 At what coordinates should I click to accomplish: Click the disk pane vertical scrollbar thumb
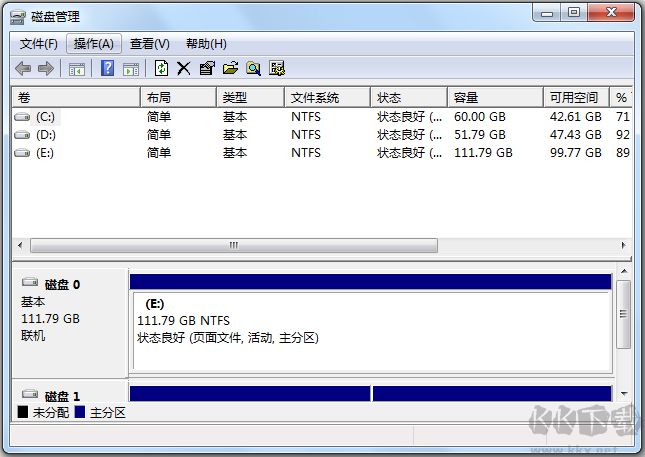(624, 314)
